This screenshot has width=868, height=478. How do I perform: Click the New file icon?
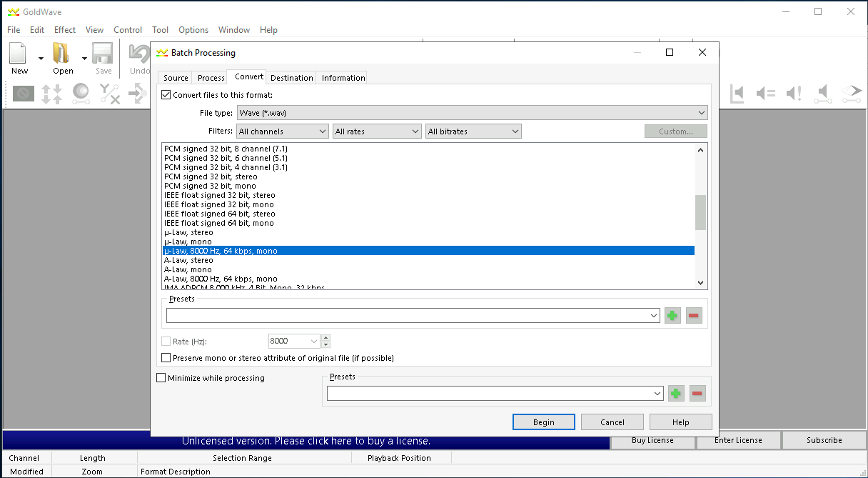pos(19,54)
